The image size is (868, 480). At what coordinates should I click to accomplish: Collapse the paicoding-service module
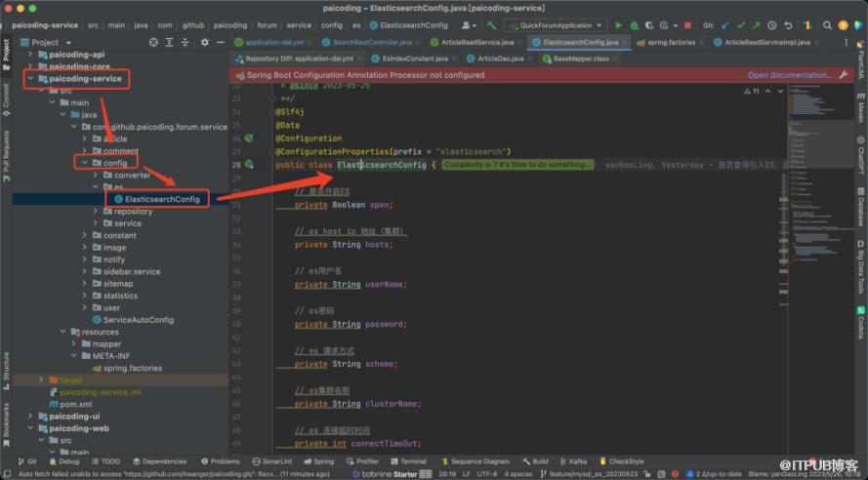click(x=29, y=79)
